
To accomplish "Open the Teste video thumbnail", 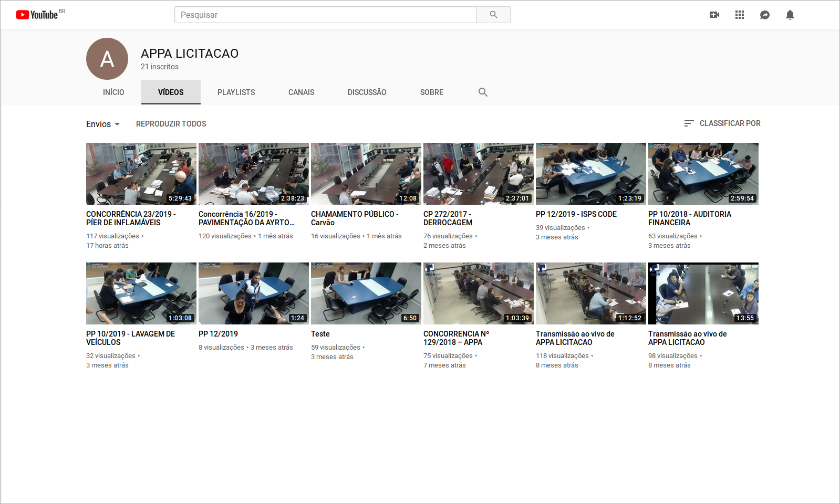I will [x=366, y=293].
